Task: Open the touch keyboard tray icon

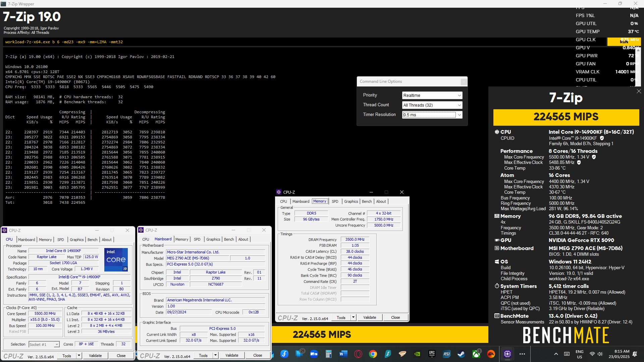Action: point(567,354)
